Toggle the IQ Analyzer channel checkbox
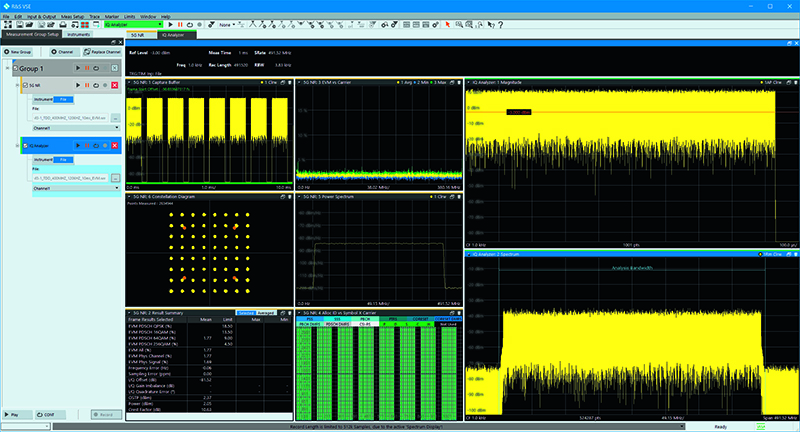This screenshot has width=800, height=432. pyautogui.click(x=24, y=146)
